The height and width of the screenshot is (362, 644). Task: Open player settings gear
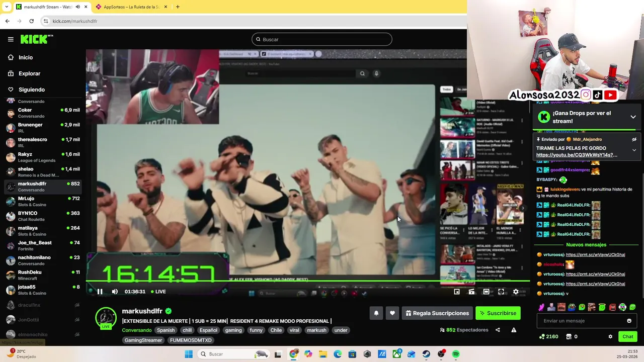click(x=516, y=292)
